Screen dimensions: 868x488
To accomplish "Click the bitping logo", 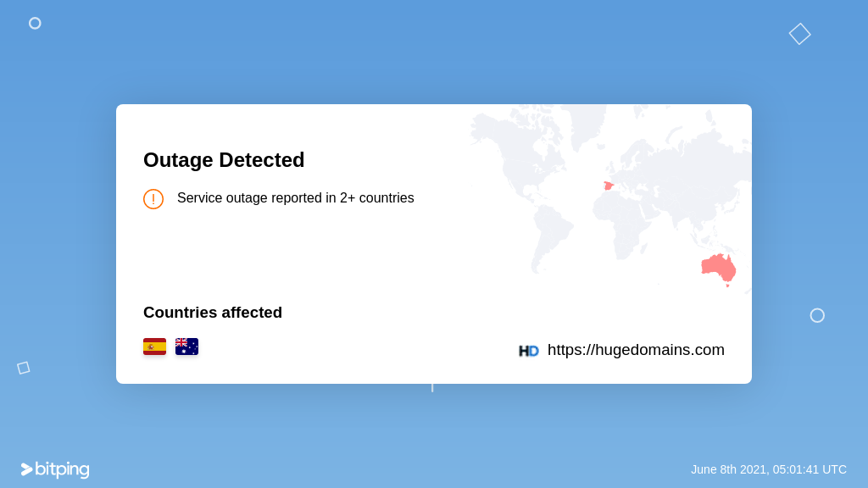I will (x=55, y=469).
